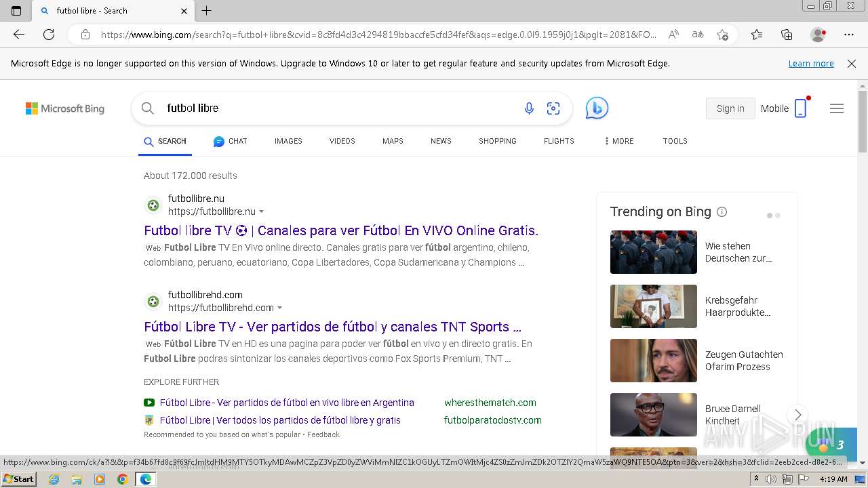This screenshot has width=868, height=488.
Task: Open the translate page icon
Action: point(698,35)
